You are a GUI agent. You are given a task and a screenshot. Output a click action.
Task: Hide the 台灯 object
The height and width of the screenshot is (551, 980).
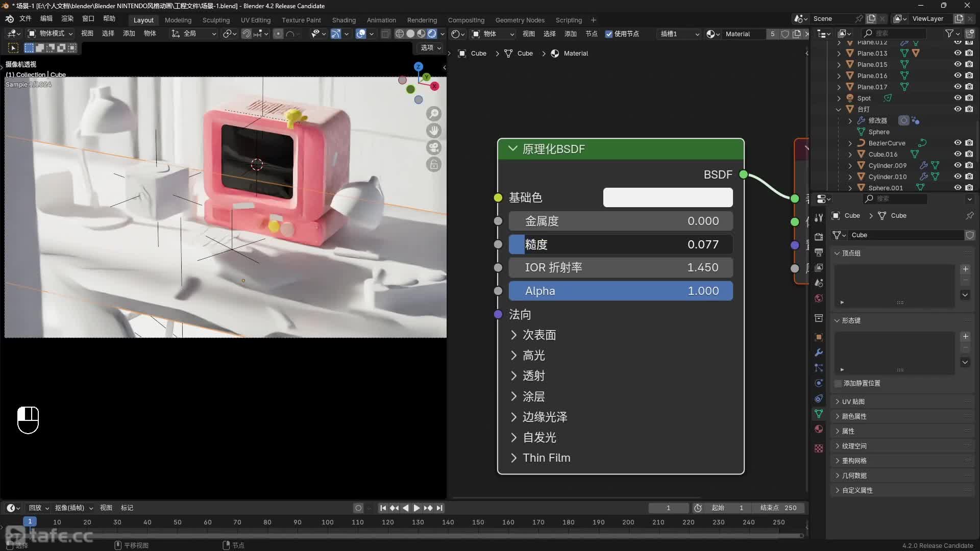(958, 109)
